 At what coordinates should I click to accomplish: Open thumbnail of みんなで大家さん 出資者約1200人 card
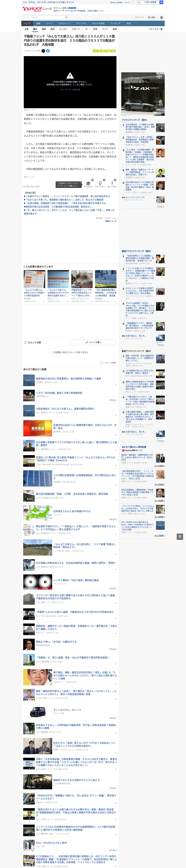pyautogui.click(x=58, y=279)
